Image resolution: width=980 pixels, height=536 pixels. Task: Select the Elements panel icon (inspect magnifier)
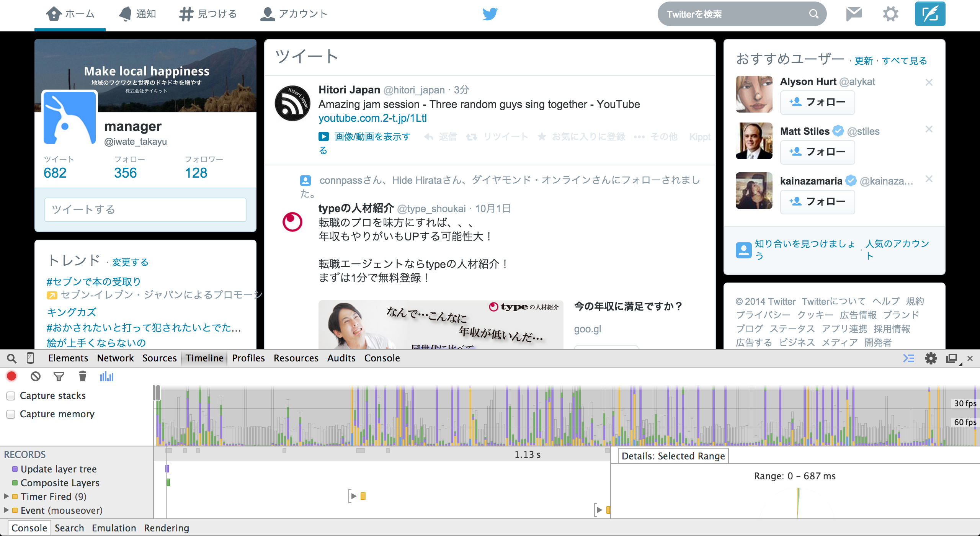(x=11, y=358)
